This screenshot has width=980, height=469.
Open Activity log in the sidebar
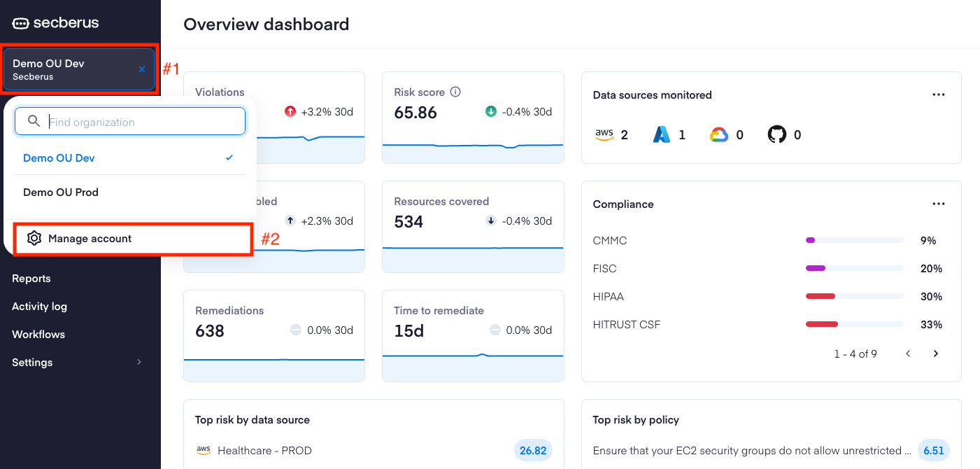point(40,307)
